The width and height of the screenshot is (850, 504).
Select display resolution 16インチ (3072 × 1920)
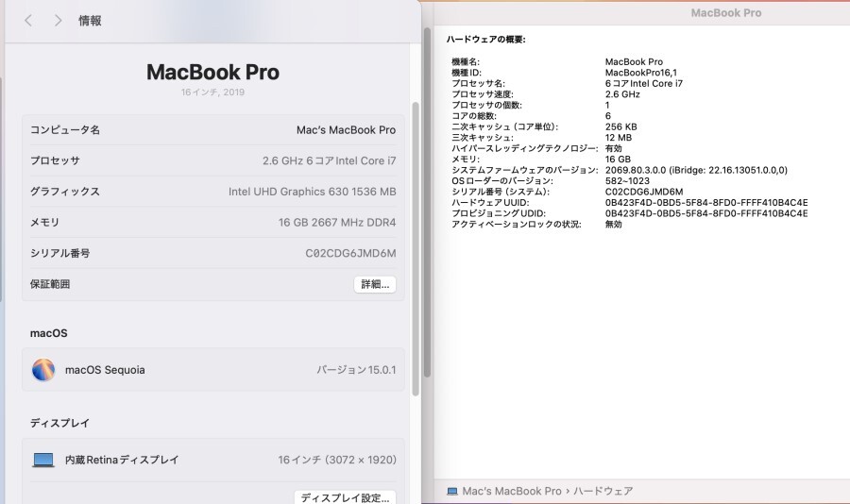(337, 460)
